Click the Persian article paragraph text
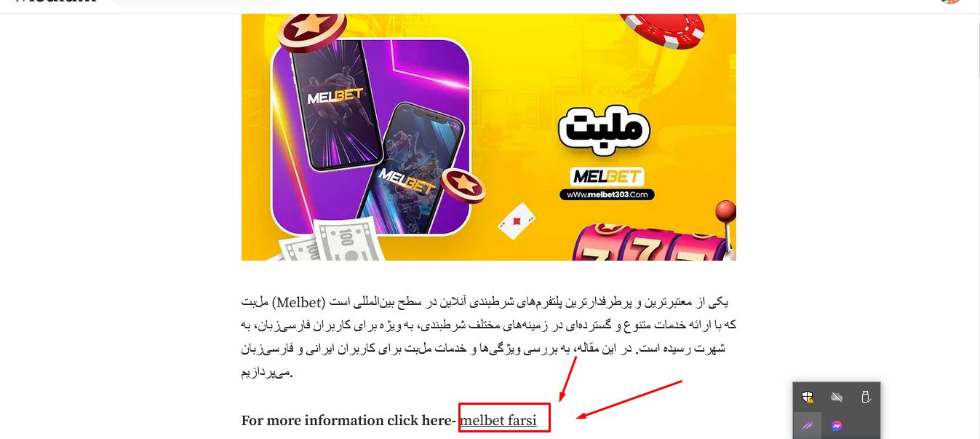Image resolution: width=980 pixels, height=439 pixels. pyautogui.click(x=489, y=337)
